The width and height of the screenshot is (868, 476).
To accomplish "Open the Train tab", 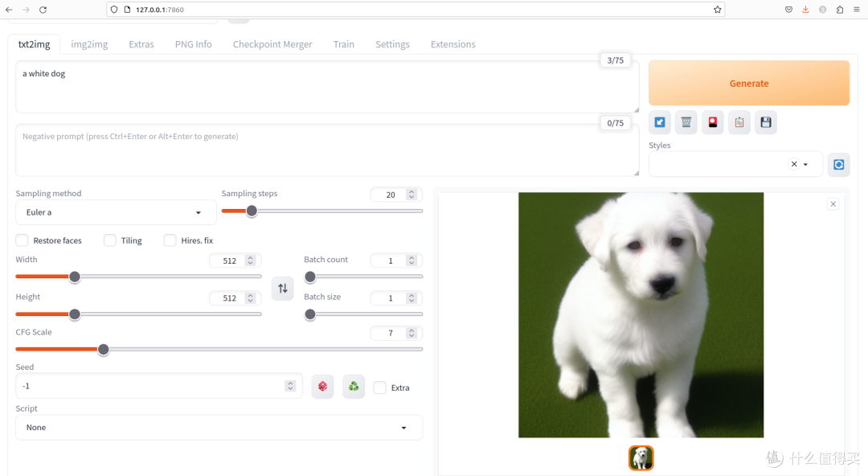I will [x=344, y=44].
